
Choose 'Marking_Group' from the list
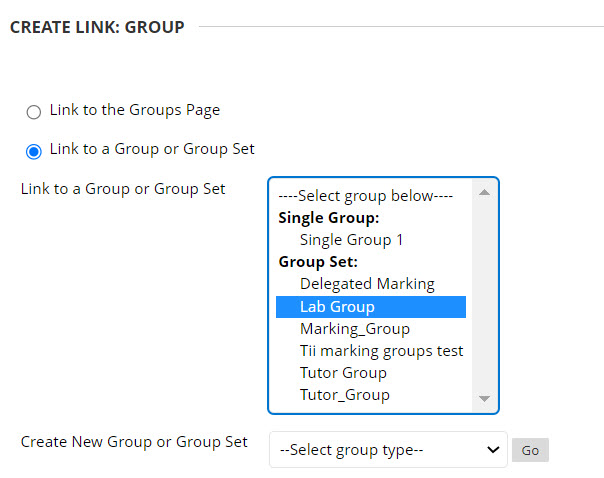tap(354, 328)
